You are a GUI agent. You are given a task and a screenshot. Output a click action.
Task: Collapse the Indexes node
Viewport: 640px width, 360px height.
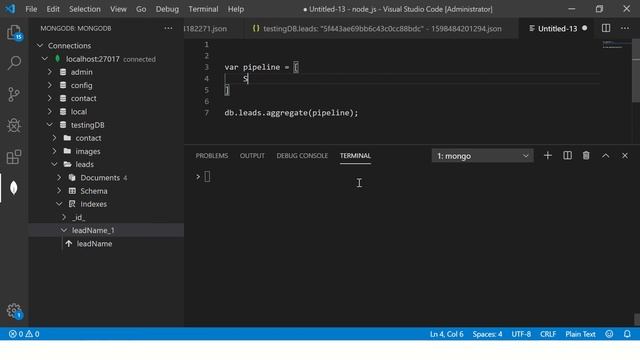(x=60, y=204)
